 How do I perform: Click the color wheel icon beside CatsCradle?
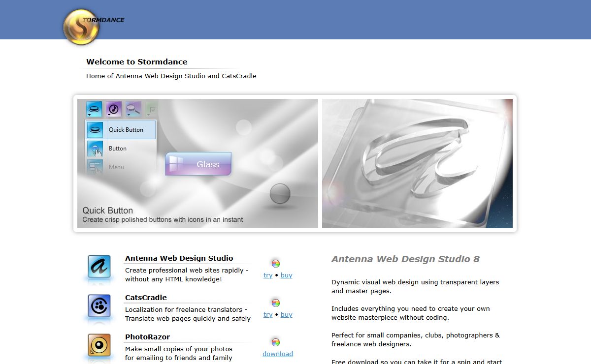point(276,303)
